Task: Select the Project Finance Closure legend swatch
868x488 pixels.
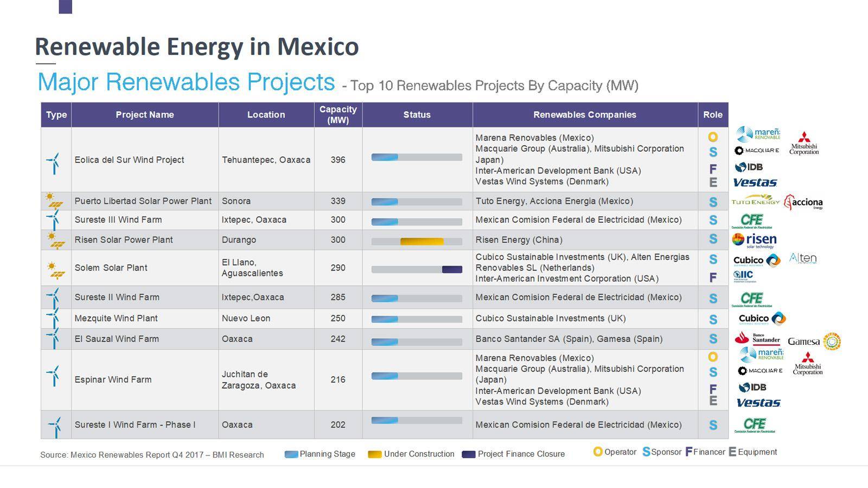Action: click(469, 454)
